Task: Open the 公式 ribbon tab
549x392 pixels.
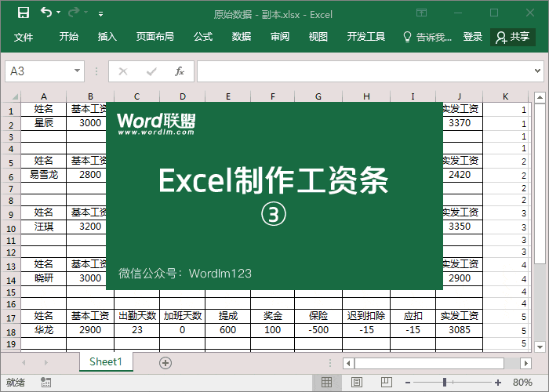Action: (203, 37)
